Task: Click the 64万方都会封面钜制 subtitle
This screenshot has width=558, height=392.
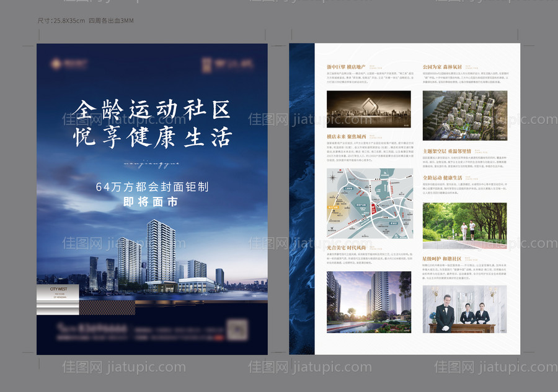Action: [x=151, y=186]
